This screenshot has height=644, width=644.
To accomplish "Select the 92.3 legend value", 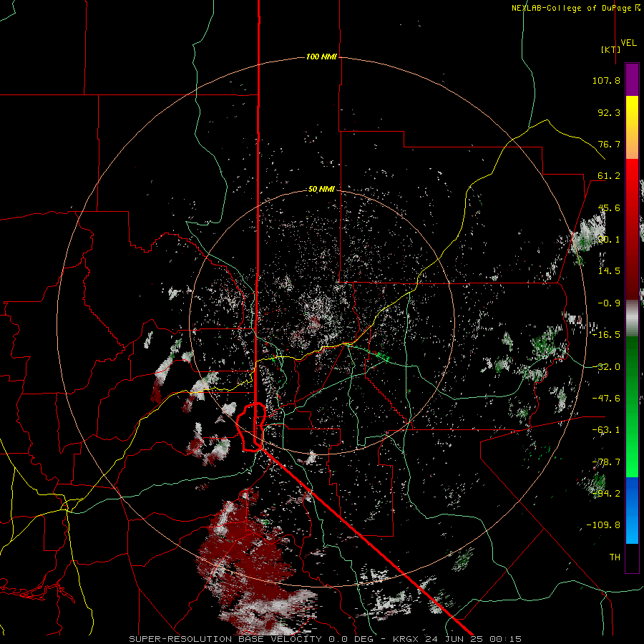I will (x=609, y=112).
